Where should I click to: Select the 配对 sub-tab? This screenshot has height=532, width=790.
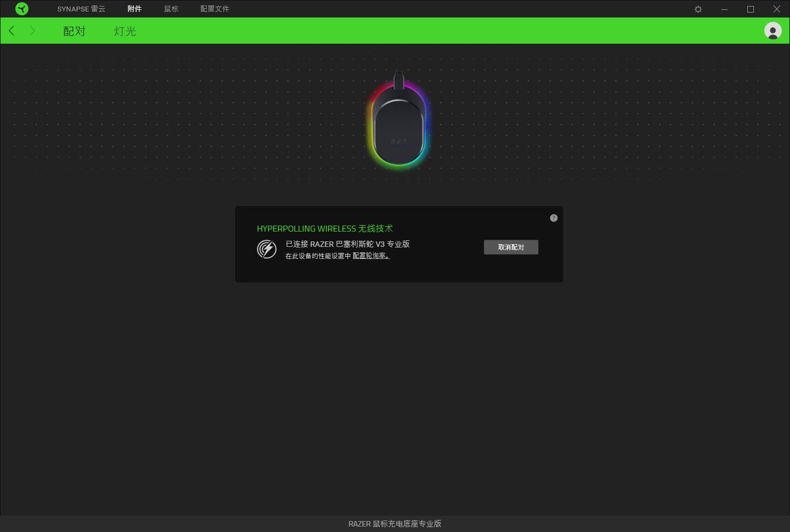tap(74, 31)
